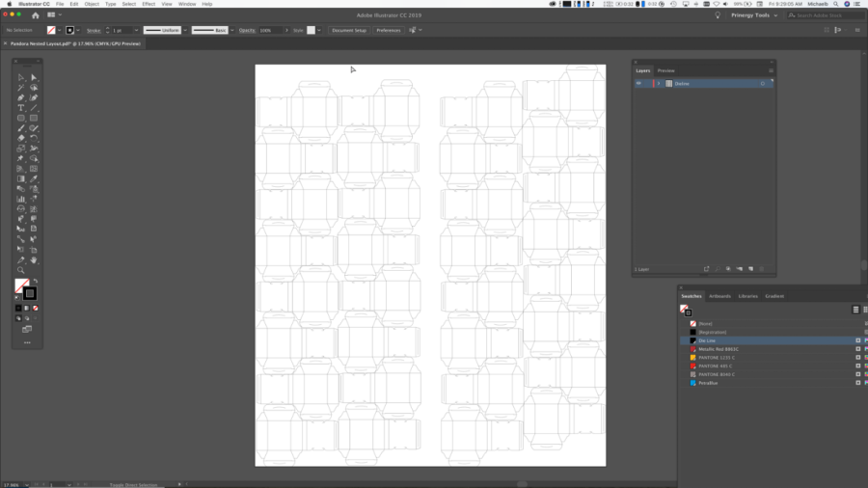The image size is (868, 488).
Task: Select the Selection arrow tool
Action: [x=21, y=77]
